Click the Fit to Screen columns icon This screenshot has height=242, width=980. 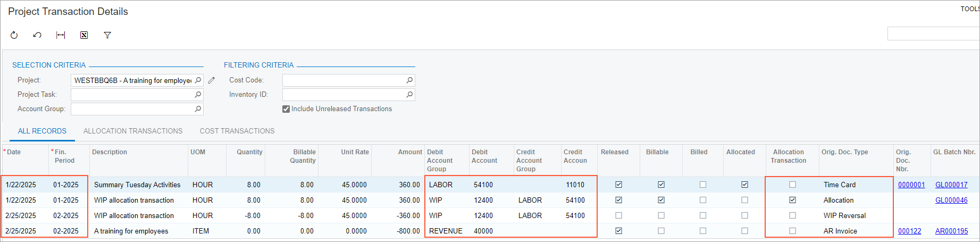coord(61,35)
